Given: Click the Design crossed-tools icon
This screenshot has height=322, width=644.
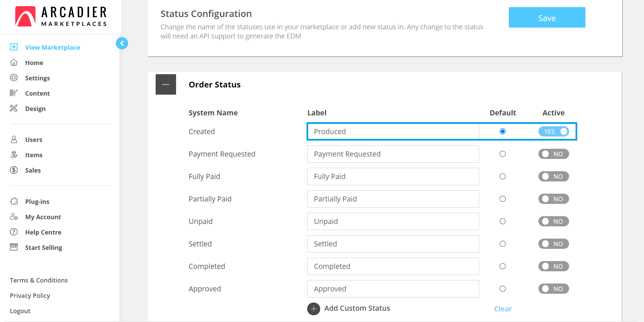Looking at the screenshot, I should [14, 108].
